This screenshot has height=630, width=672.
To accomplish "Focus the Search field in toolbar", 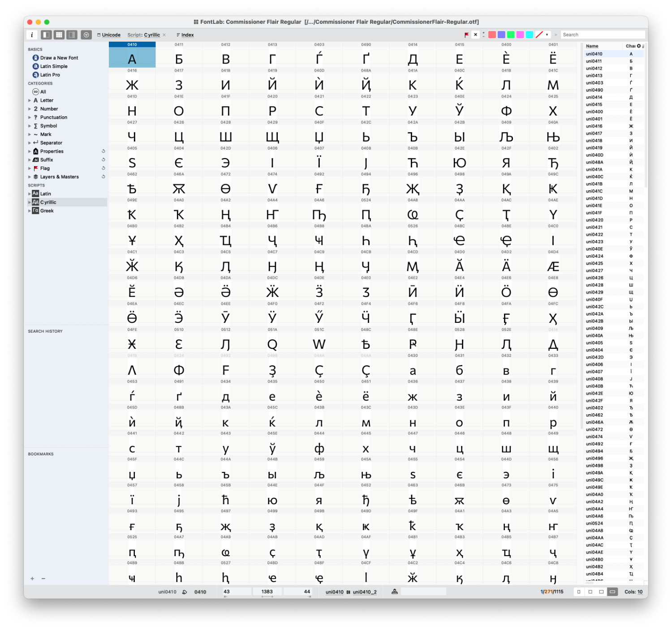I will pyautogui.click(x=603, y=34).
